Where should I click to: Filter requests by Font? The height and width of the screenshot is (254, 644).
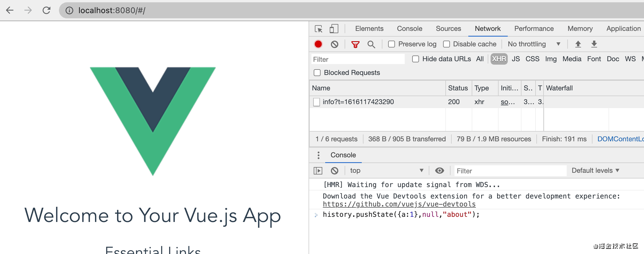pos(594,59)
